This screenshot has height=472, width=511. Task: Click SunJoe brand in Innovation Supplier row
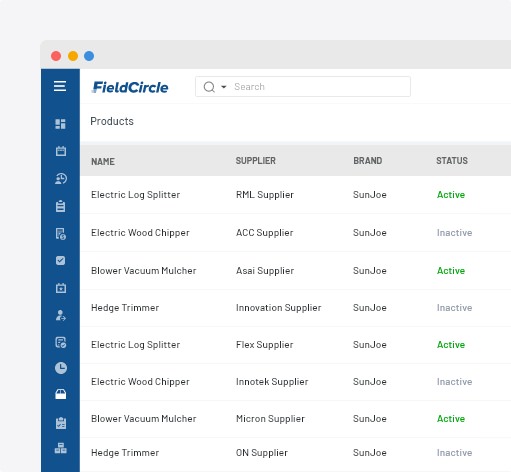point(370,308)
